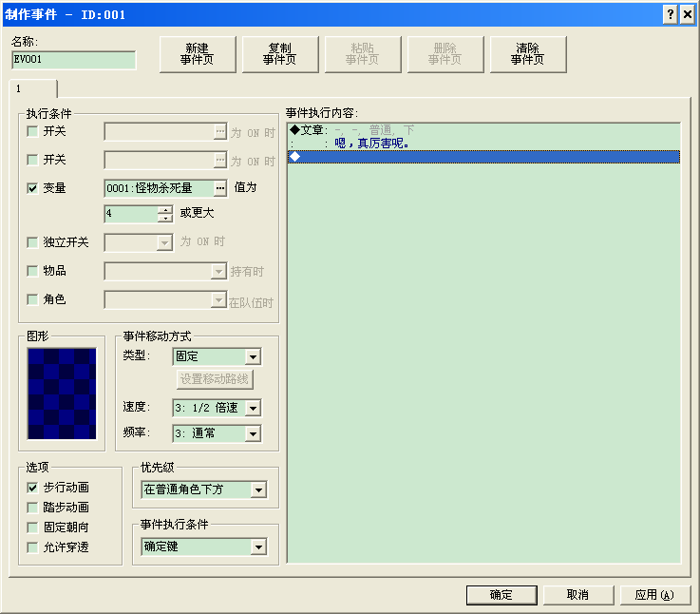The width and height of the screenshot is (700, 614).
Task: Enable the second 开关 condition checkbox
Action: (32, 160)
